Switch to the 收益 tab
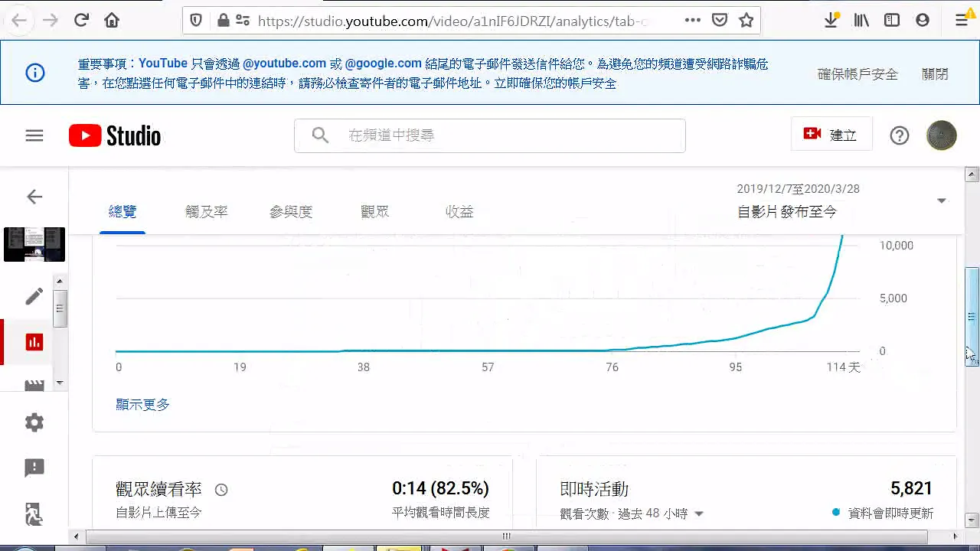Screen dimensions: 980x551 (459, 212)
